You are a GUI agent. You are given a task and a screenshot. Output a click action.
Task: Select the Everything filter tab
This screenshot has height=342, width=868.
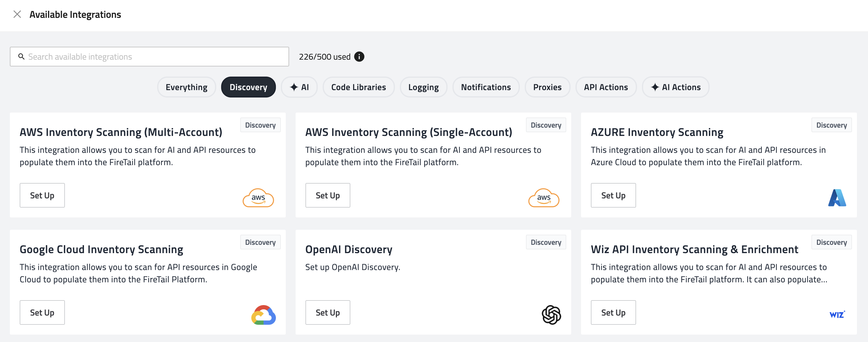[186, 87]
